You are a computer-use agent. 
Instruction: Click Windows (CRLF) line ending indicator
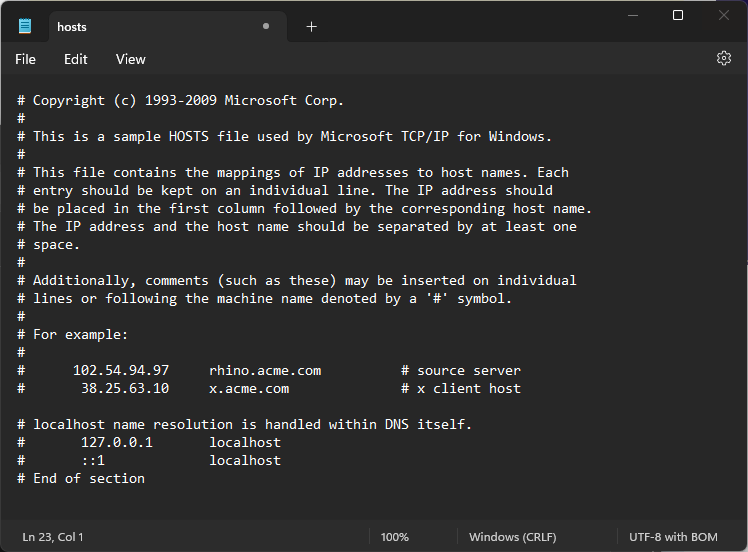click(x=512, y=537)
